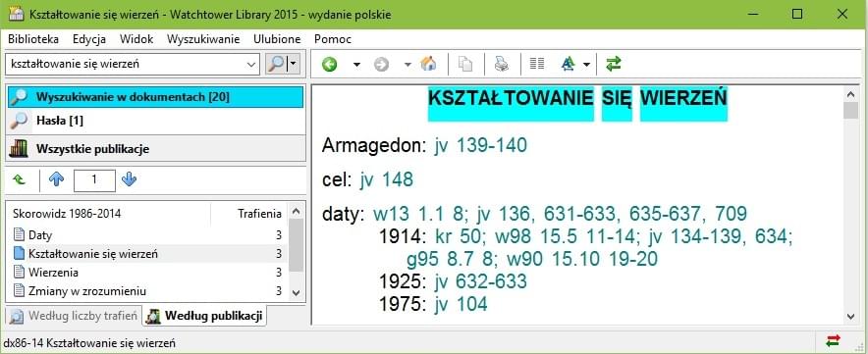Screen dimensions: 868x354
Task: Expand the search term combo box list
Action: (x=252, y=64)
